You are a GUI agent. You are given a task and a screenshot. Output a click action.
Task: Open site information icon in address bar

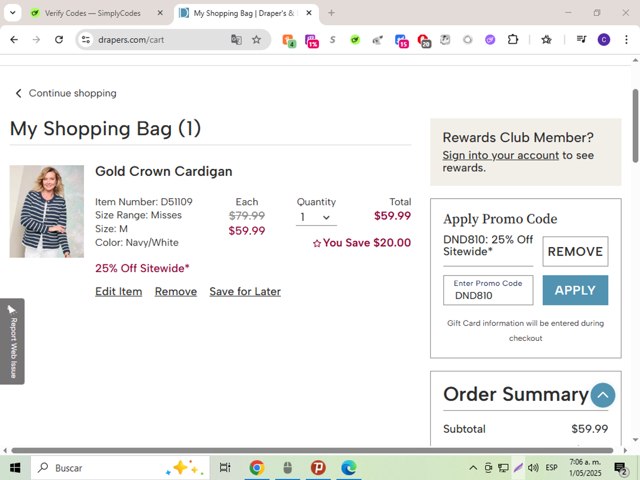tap(86, 40)
